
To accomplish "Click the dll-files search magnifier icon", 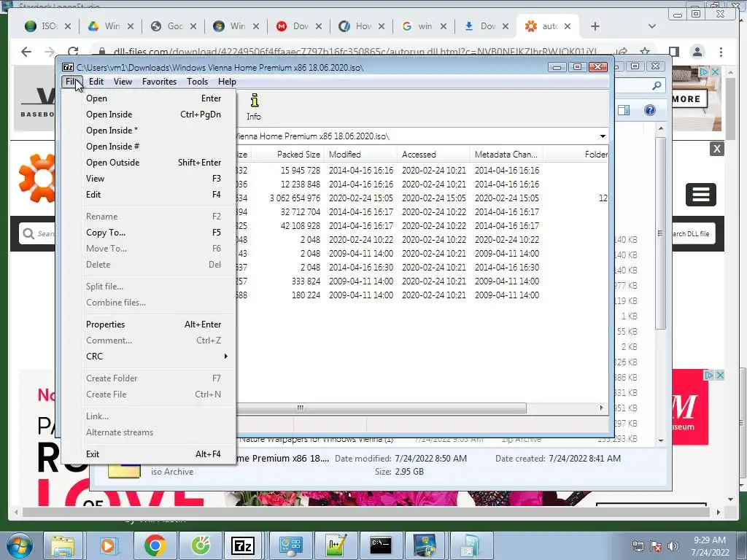I will 28,233.
